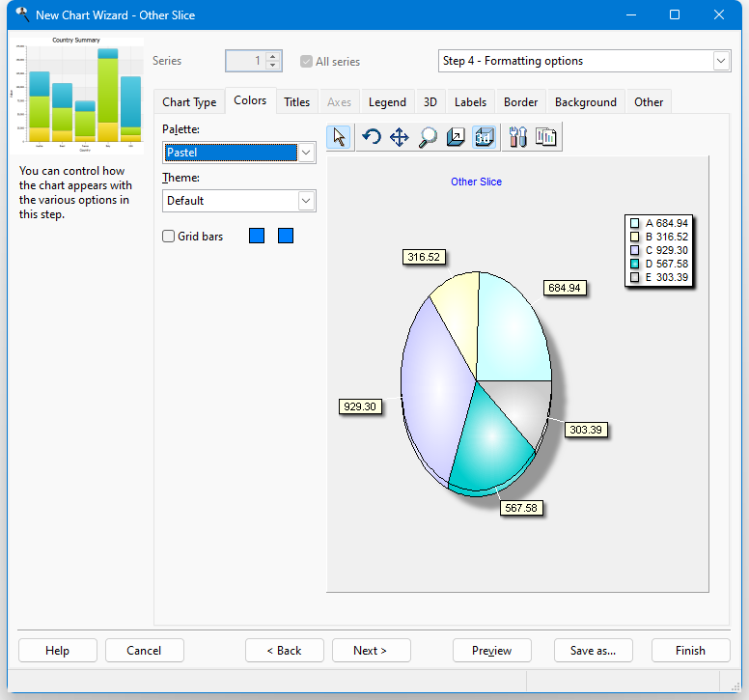The height and width of the screenshot is (700, 749).
Task: Decrease the Series number spinner
Action: point(273,66)
